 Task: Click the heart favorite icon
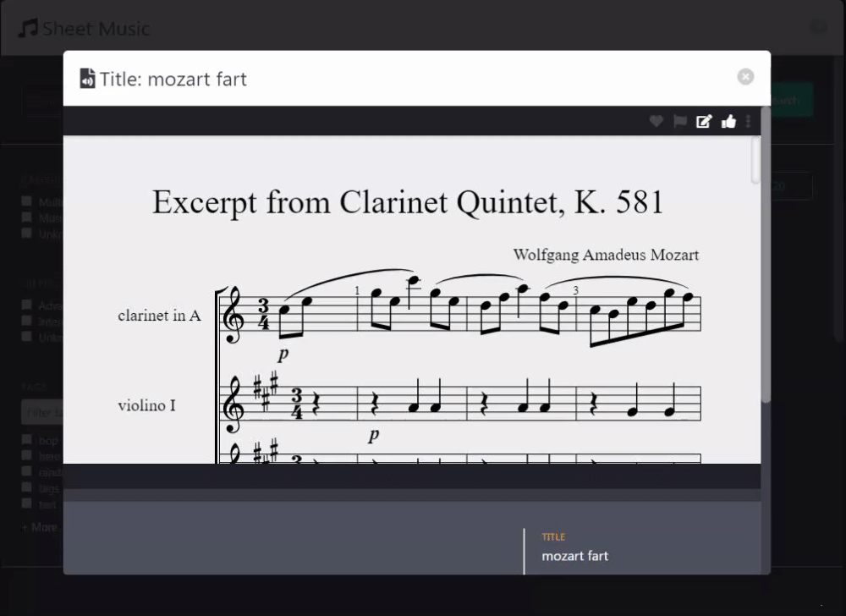(656, 121)
